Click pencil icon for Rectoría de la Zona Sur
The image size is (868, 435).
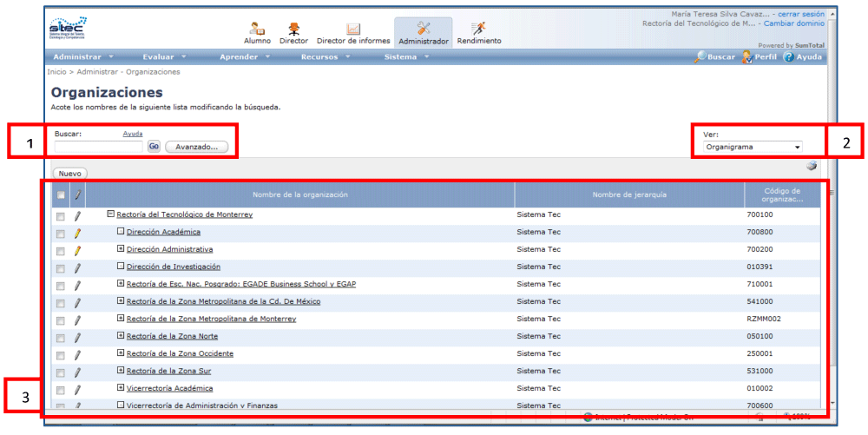(x=77, y=372)
